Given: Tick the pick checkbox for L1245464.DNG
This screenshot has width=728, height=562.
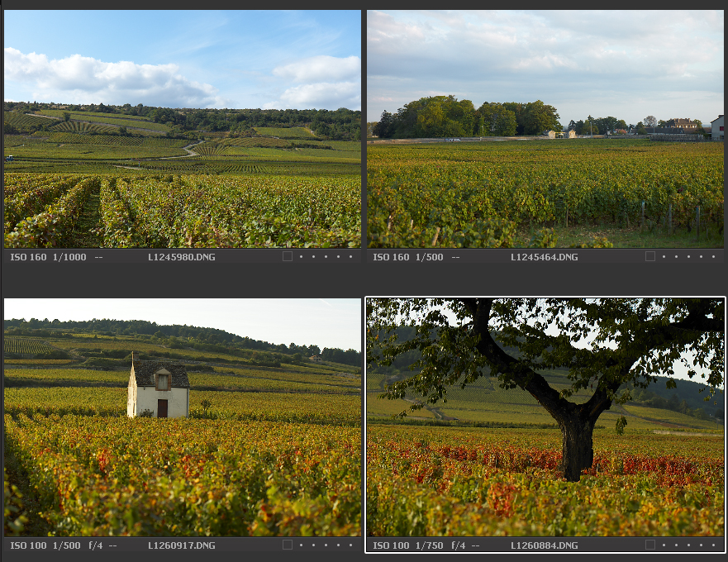Looking at the screenshot, I should [x=650, y=256].
